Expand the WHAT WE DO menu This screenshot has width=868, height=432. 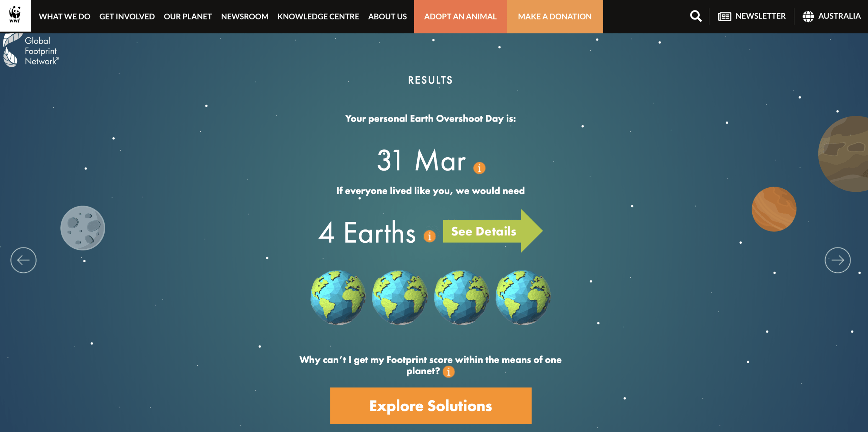tap(64, 16)
